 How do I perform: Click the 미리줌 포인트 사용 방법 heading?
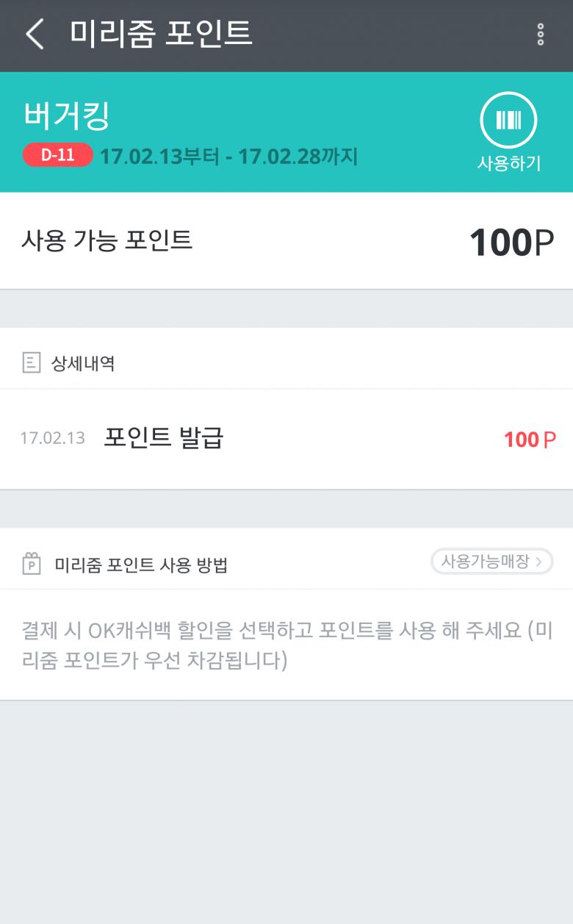(x=141, y=565)
